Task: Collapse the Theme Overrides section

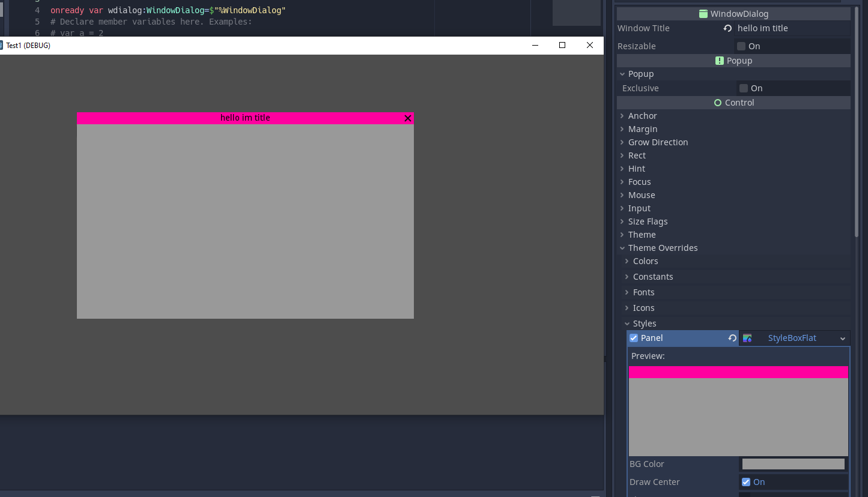Action: point(663,248)
